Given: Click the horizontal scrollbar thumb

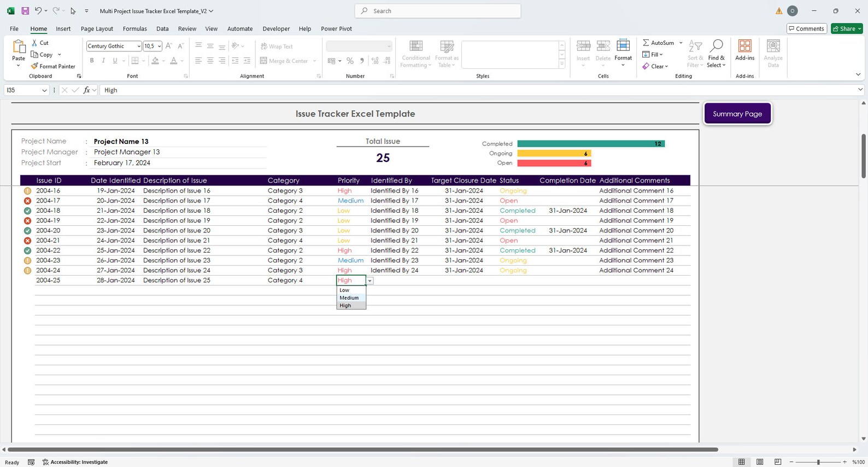Looking at the screenshot, I should click(363, 450).
